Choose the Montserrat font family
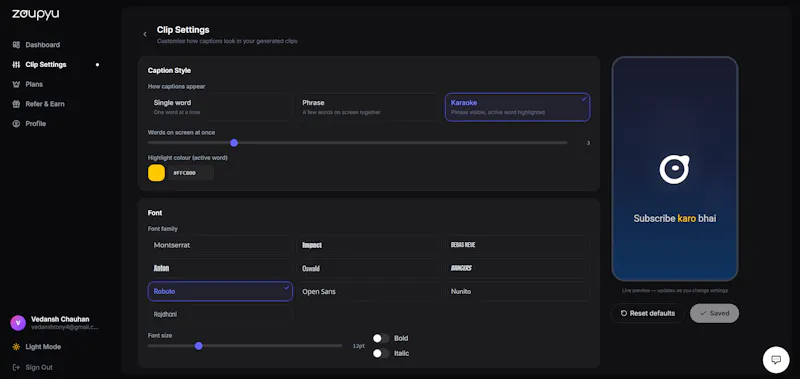 pyautogui.click(x=220, y=245)
